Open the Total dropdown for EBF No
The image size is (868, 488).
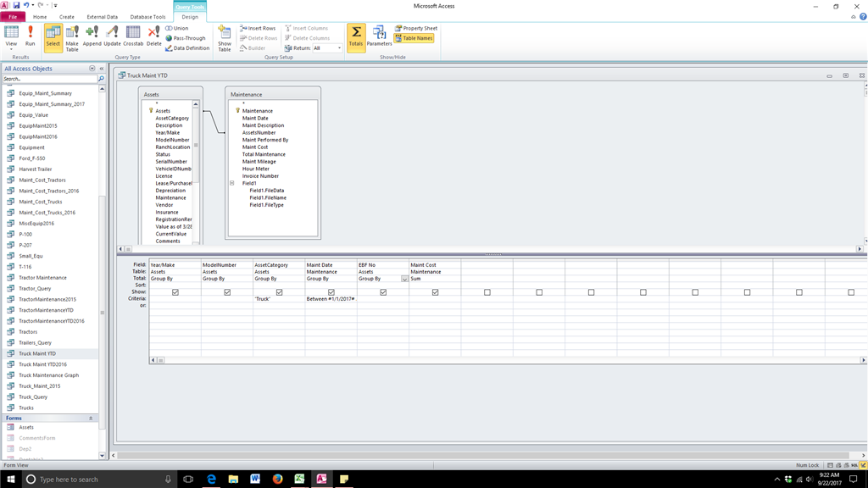[404, 279]
